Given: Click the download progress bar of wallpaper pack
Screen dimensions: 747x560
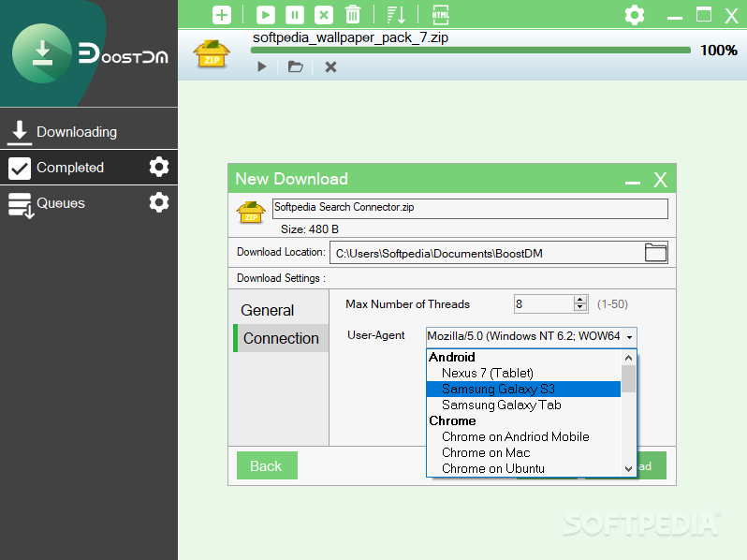Looking at the screenshot, I should pos(471,50).
